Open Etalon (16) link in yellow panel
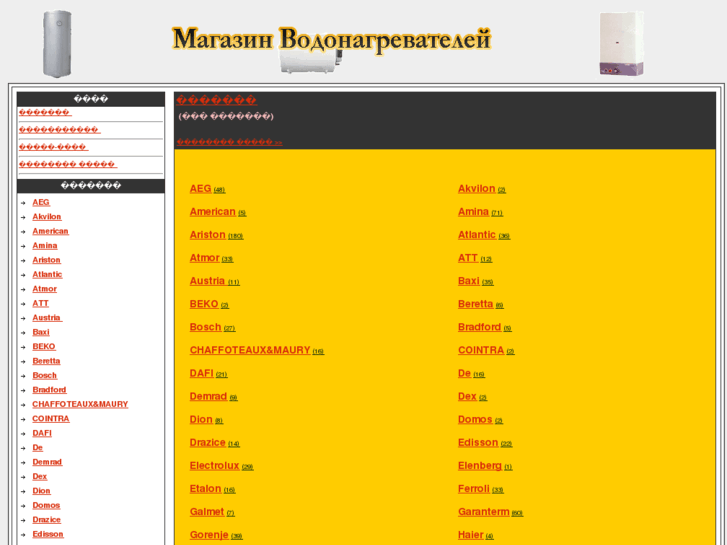The width and height of the screenshot is (727, 545). click(212, 489)
